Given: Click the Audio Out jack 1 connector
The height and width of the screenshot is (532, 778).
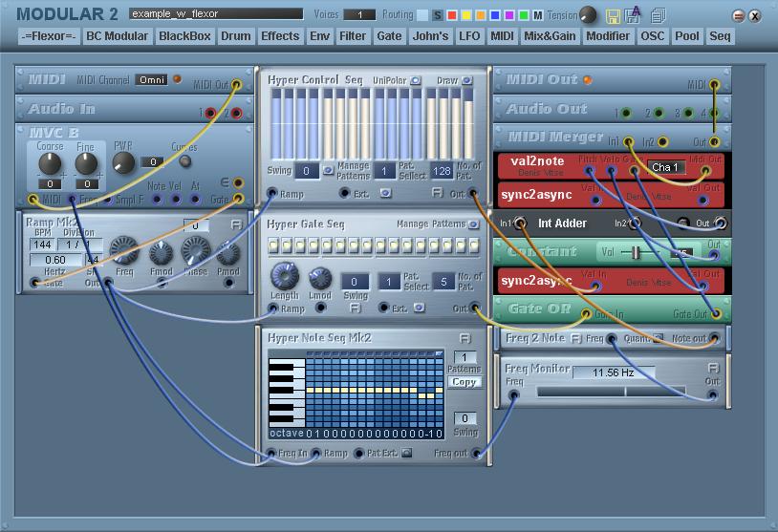Looking at the screenshot, I should [625, 114].
